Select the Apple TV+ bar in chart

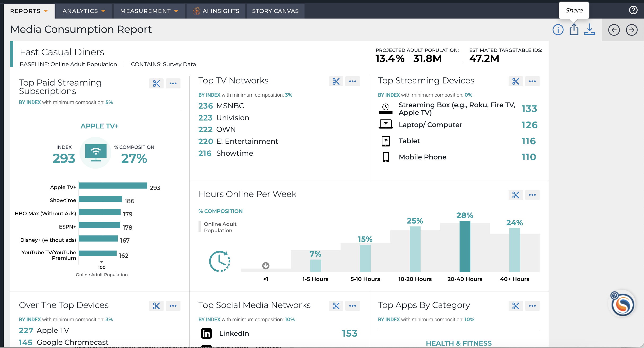(113, 185)
